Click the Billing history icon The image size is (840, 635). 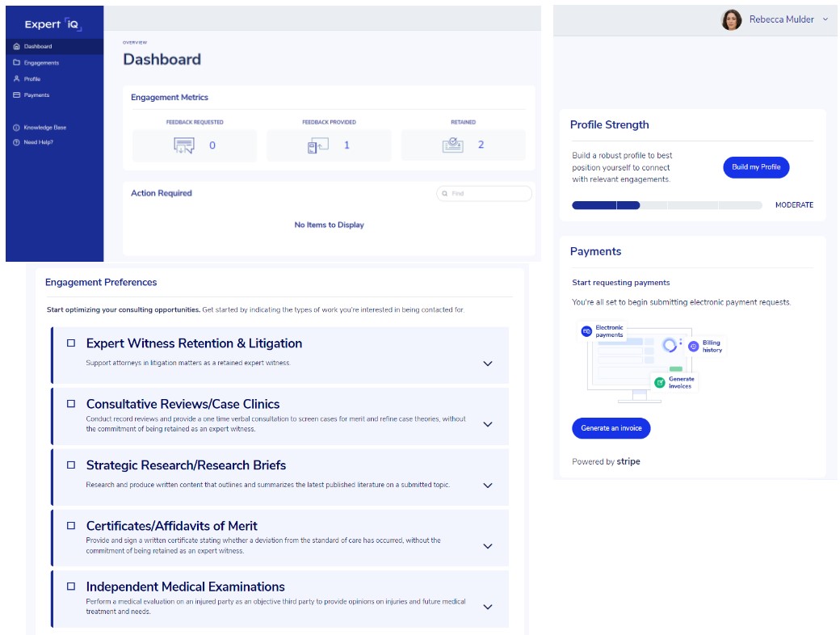click(x=693, y=347)
